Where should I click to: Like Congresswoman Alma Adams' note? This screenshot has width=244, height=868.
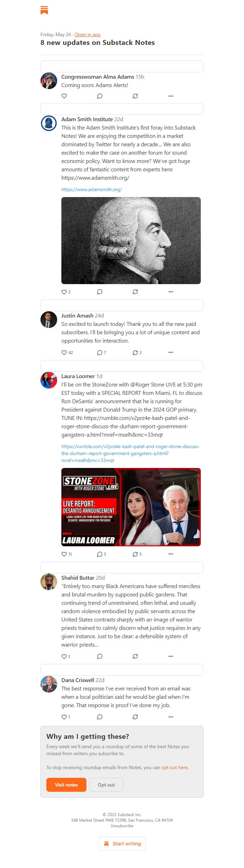click(x=64, y=96)
